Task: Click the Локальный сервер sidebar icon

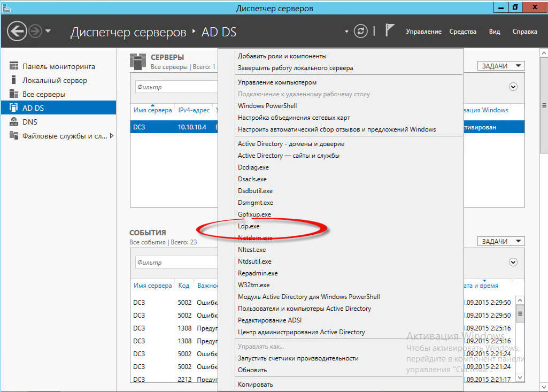Action: click(x=13, y=80)
